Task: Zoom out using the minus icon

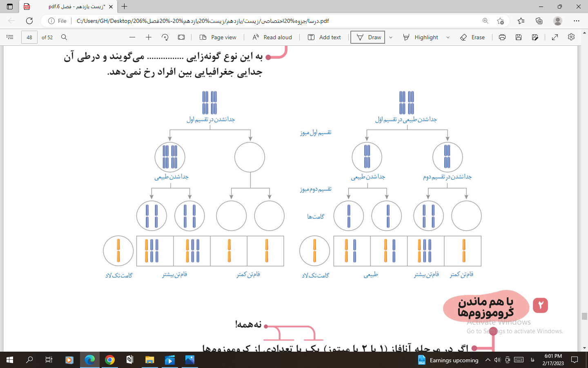Action: 132,37
